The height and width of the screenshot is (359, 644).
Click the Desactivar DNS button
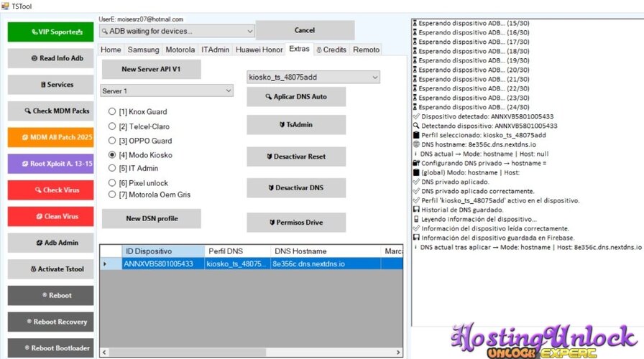click(x=296, y=188)
